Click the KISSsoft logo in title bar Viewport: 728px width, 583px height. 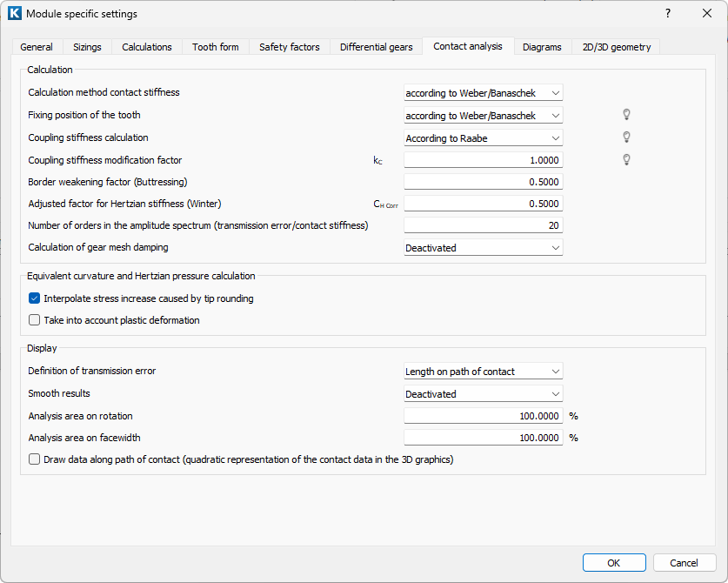[14, 14]
